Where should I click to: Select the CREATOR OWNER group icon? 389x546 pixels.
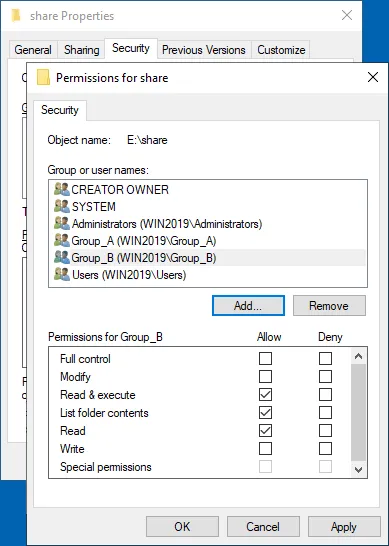(62, 189)
